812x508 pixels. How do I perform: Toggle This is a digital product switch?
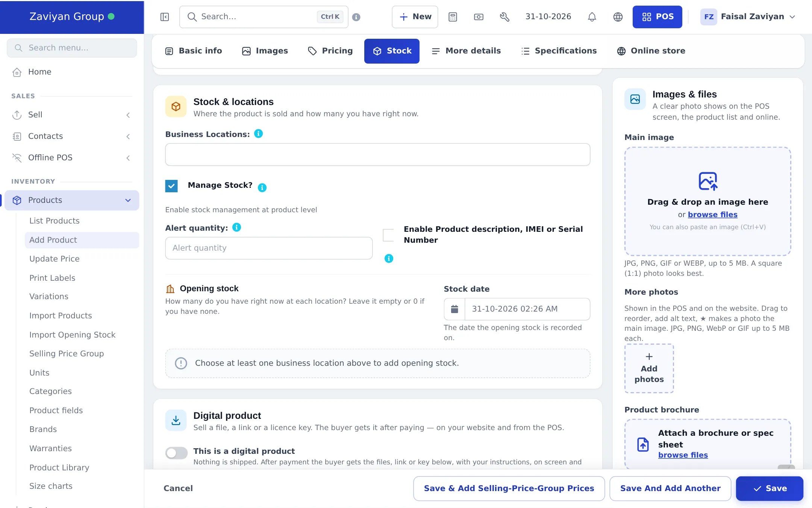(176, 453)
